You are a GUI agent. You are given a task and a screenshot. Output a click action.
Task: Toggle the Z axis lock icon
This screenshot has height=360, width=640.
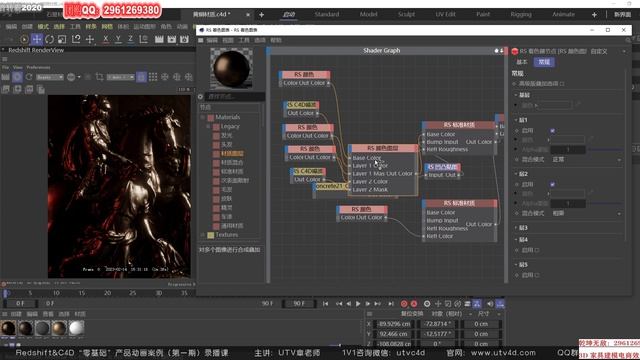[x=130, y=39]
